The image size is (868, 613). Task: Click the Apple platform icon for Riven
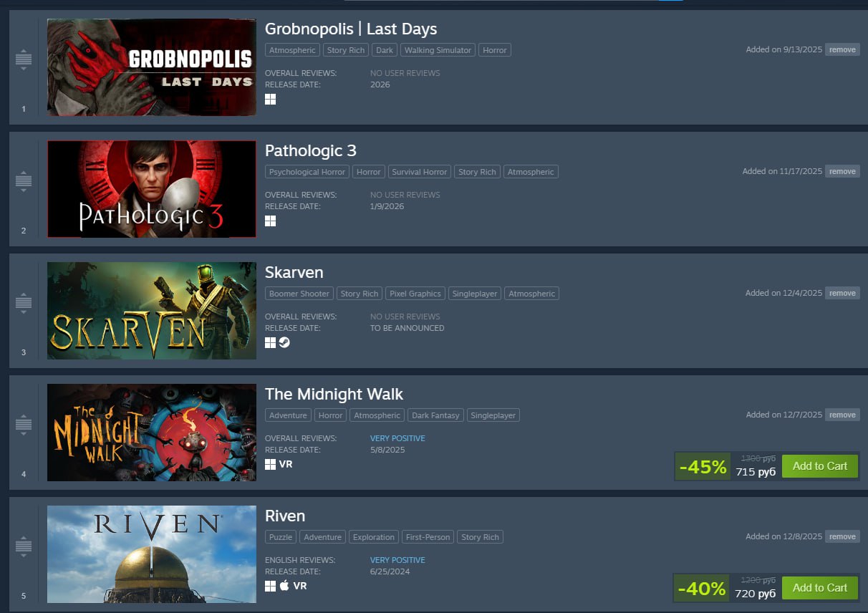pos(284,586)
